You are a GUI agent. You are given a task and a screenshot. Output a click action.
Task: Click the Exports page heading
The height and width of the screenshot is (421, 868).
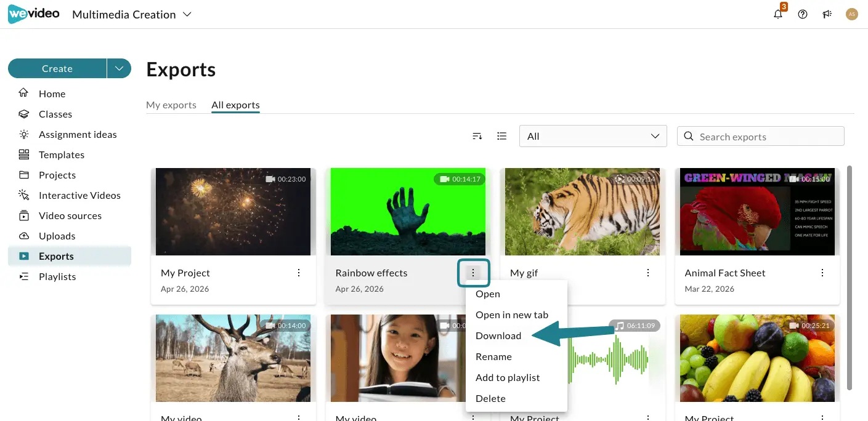[x=181, y=70]
